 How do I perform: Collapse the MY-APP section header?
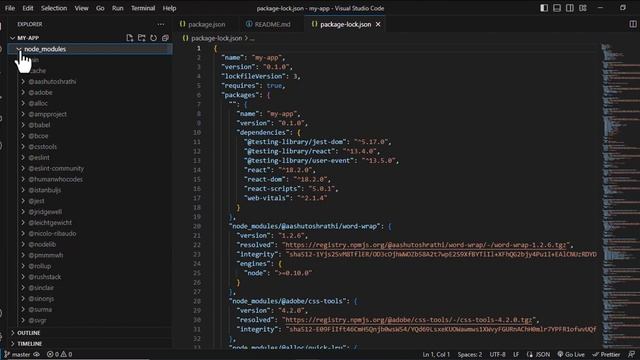pos(12,38)
